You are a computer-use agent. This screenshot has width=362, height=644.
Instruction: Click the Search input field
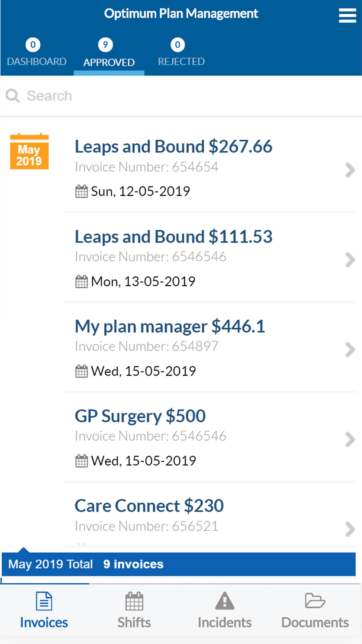(181, 96)
